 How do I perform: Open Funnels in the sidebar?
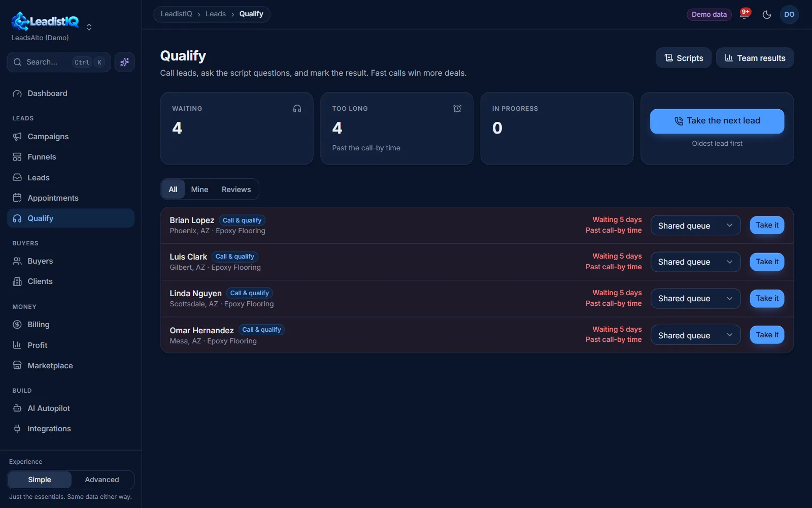(x=71, y=157)
